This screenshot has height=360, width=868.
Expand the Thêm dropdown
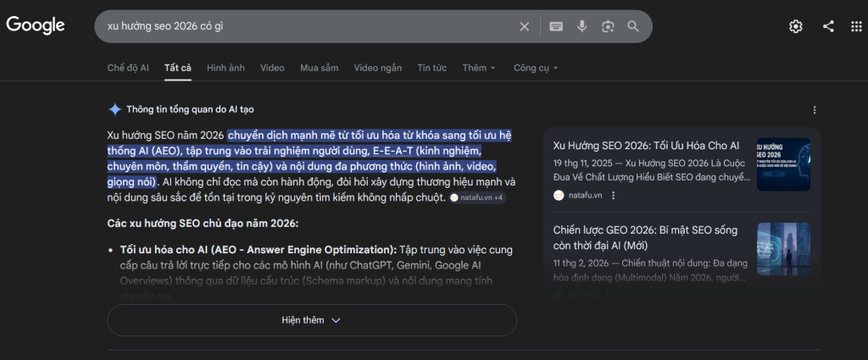[479, 68]
